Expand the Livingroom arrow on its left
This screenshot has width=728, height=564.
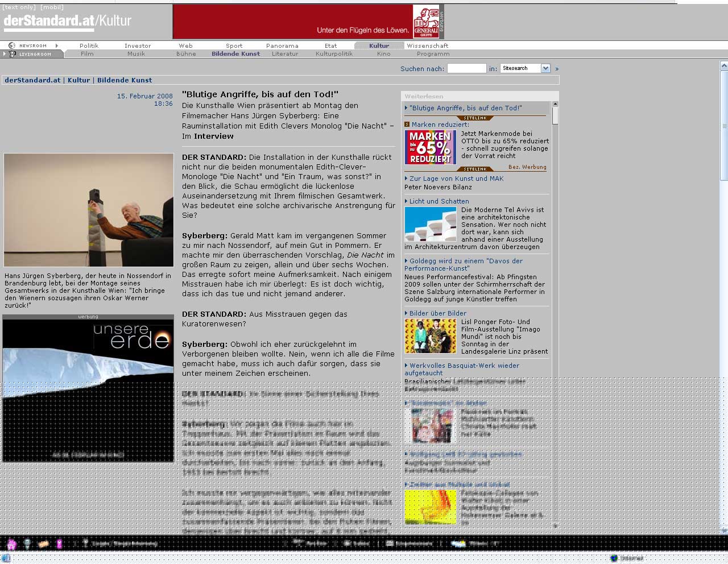click(4, 54)
